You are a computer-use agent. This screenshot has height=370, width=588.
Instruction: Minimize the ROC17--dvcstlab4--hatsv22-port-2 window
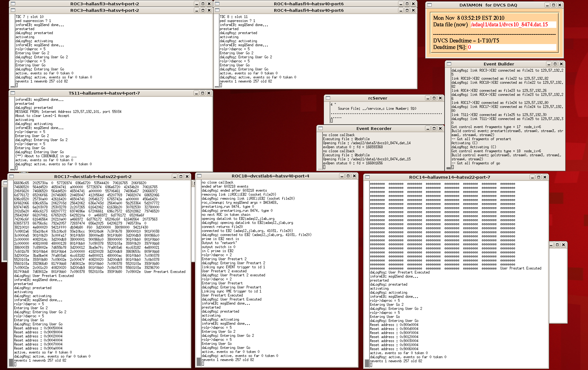tap(175, 176)
